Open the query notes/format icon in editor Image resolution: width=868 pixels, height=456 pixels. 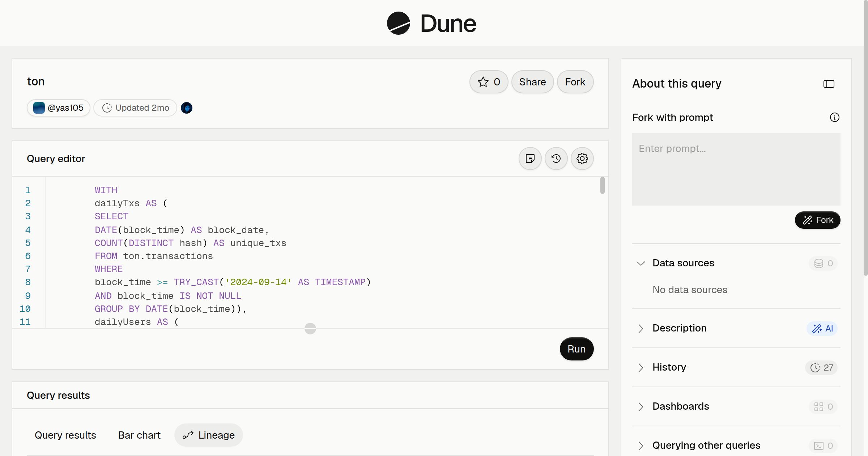click(x=530, y=159)
